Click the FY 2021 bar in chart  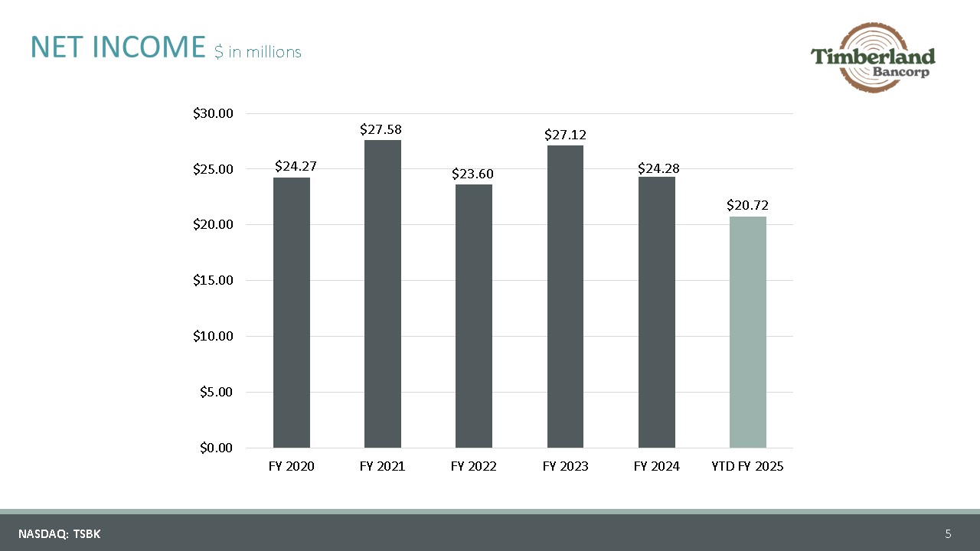[383, 294]
